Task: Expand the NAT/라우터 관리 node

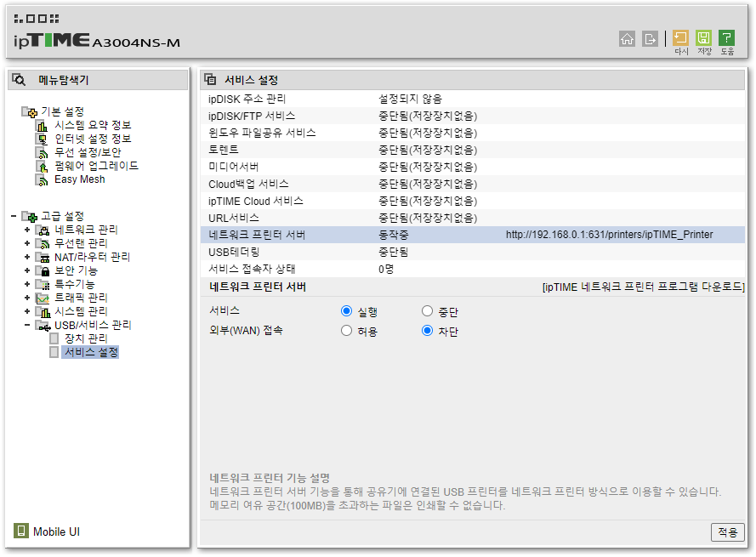Action: pyautogui.click(x=27, y=257)
